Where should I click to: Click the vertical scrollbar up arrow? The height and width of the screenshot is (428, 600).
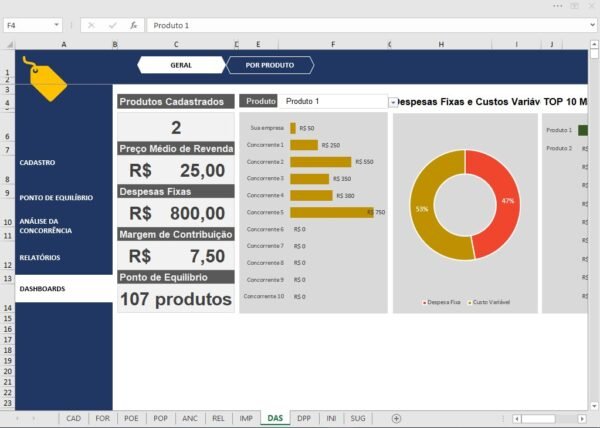pyautogui.click(x=594, y=45)
